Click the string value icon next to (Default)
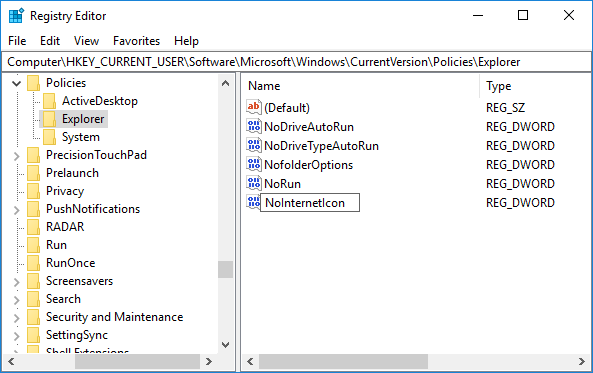593x373 pixels. coord(254,107)
